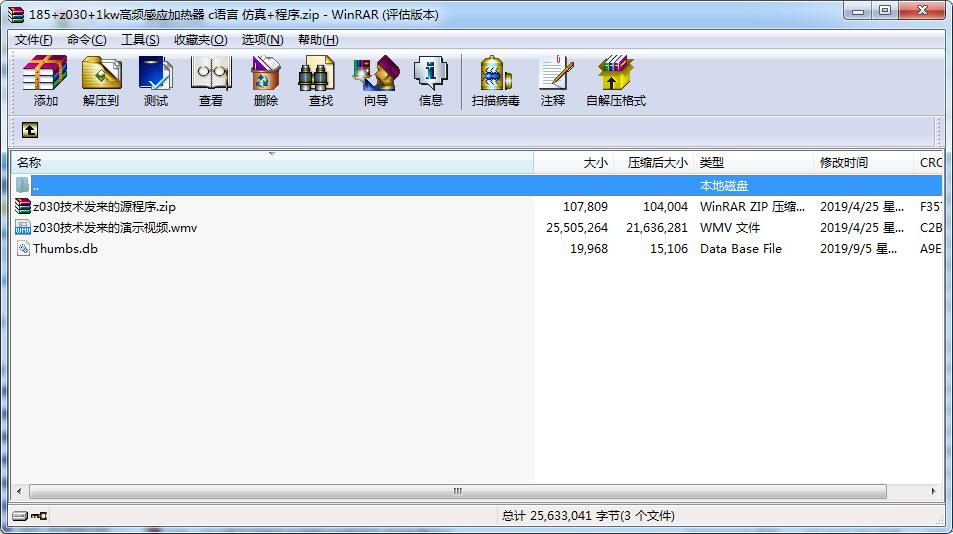Sort by 修改时间 column header
The image size is (953, 534).
pyautogui.click(x=863, y=163)
